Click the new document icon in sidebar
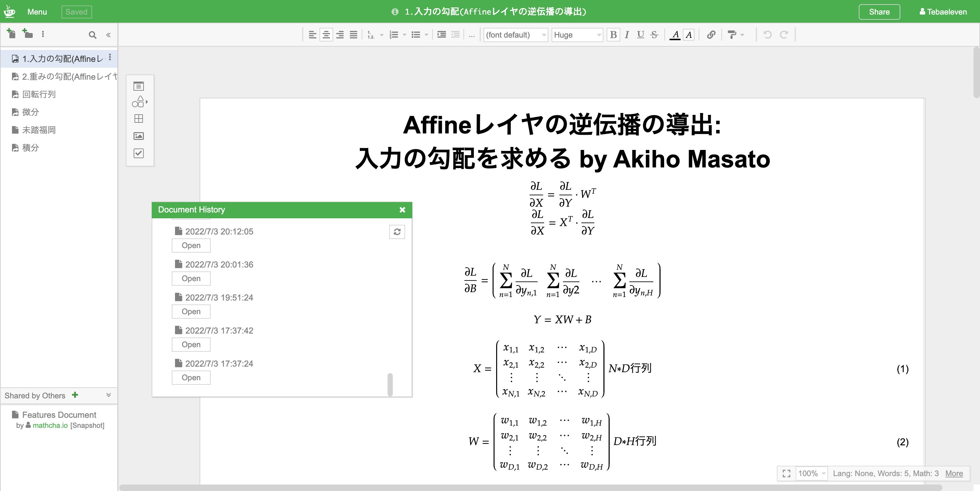Screen dimensions: 980x491 pos(11,34)
